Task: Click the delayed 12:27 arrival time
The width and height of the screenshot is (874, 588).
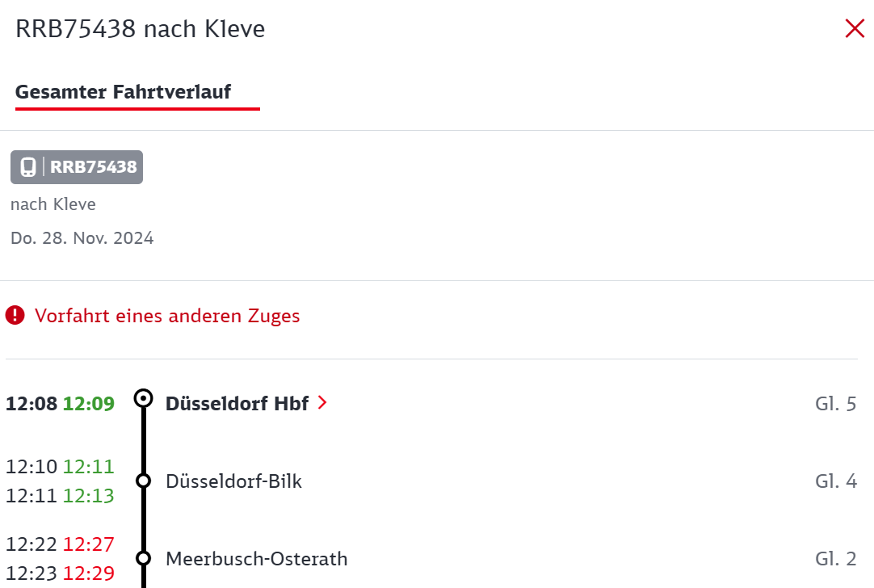Action: point(89,544)
